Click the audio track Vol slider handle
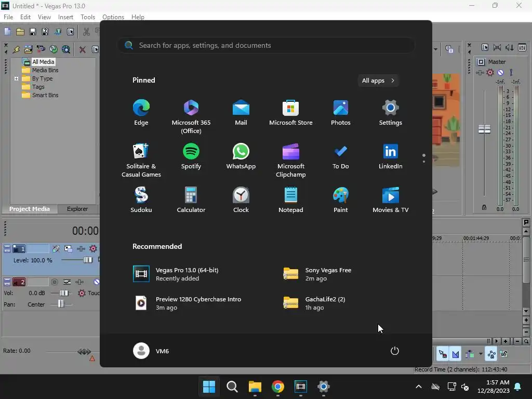Viewport: 532px width, 399px height. point(64,293)
